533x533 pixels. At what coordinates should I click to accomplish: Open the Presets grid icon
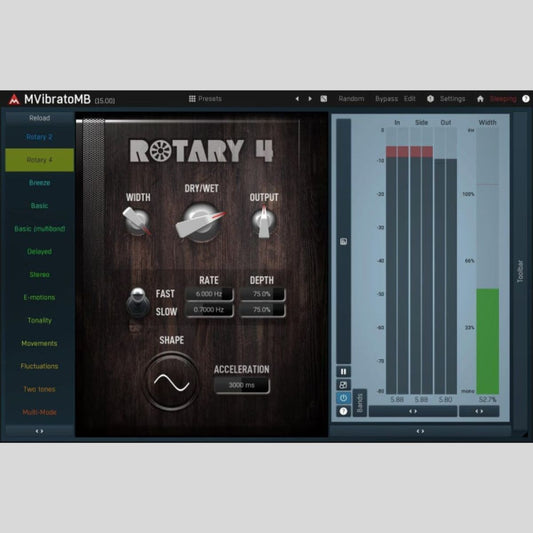click(x=192, y=99)
